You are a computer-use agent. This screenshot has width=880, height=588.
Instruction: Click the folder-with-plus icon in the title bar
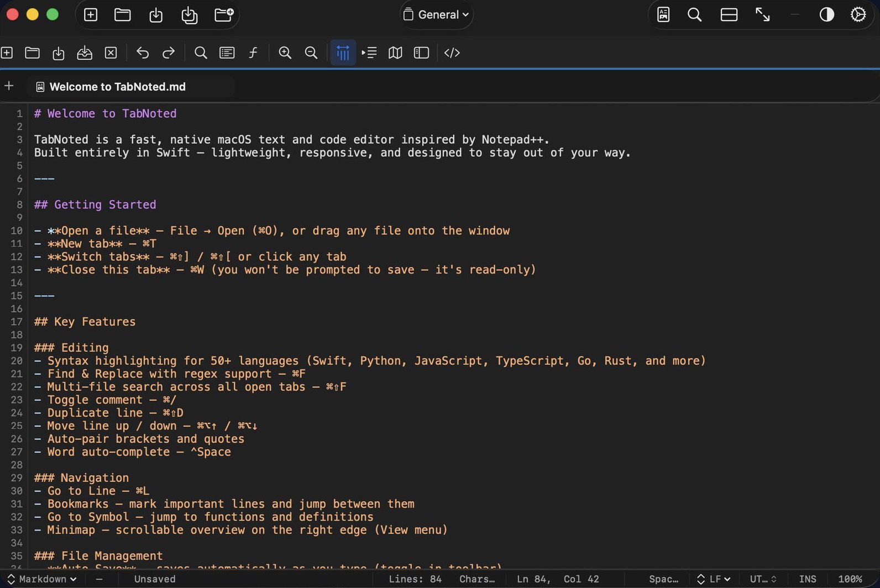[x=224, y=14]
